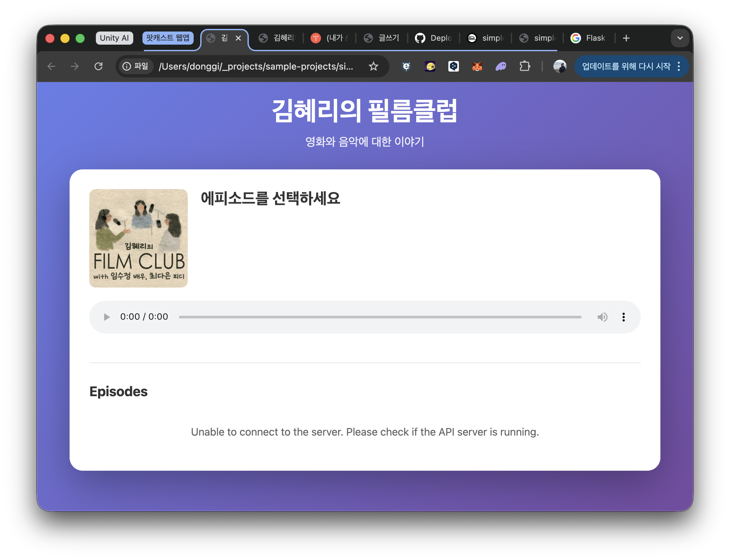Click the 팟캐스트 웹앱 tab group label

coord(168,38)
